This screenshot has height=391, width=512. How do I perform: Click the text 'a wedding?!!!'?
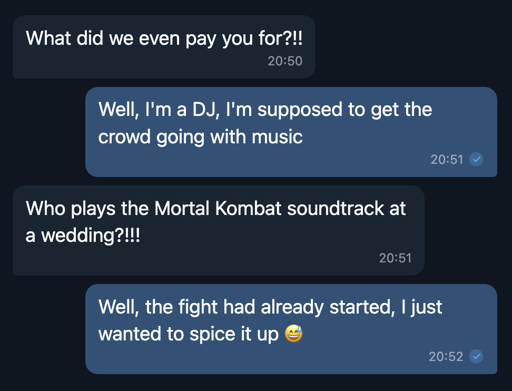click(83, 236)
